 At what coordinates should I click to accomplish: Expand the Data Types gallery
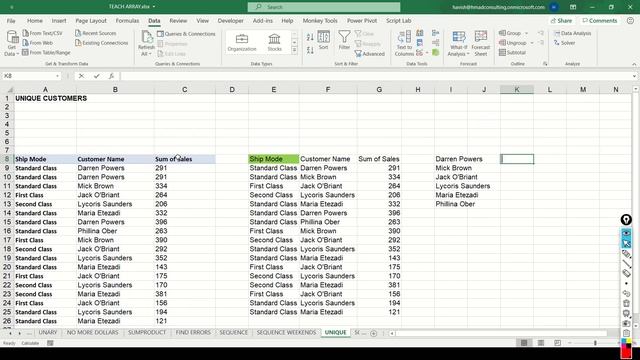point(294,50)
